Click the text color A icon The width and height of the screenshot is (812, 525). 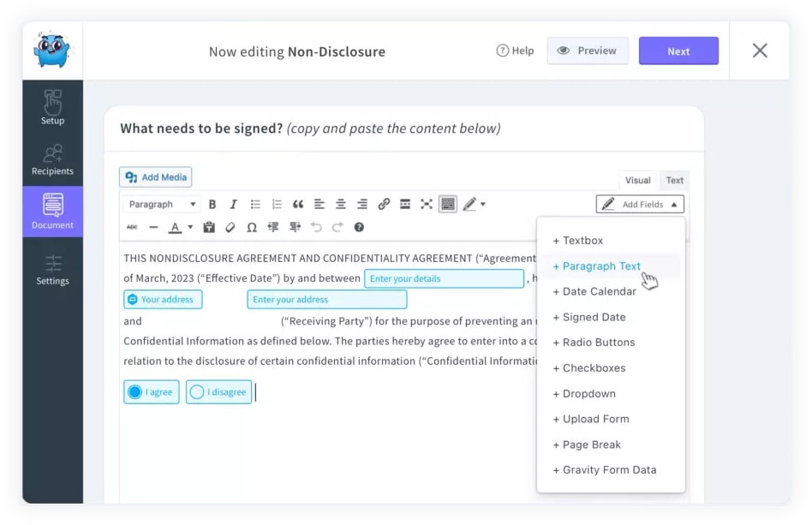tap(175, 227)
